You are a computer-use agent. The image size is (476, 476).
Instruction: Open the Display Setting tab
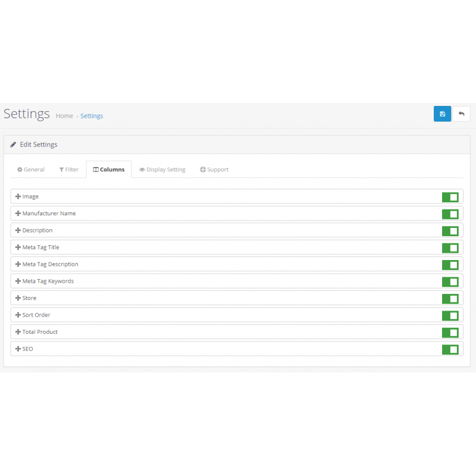point(162,170)
